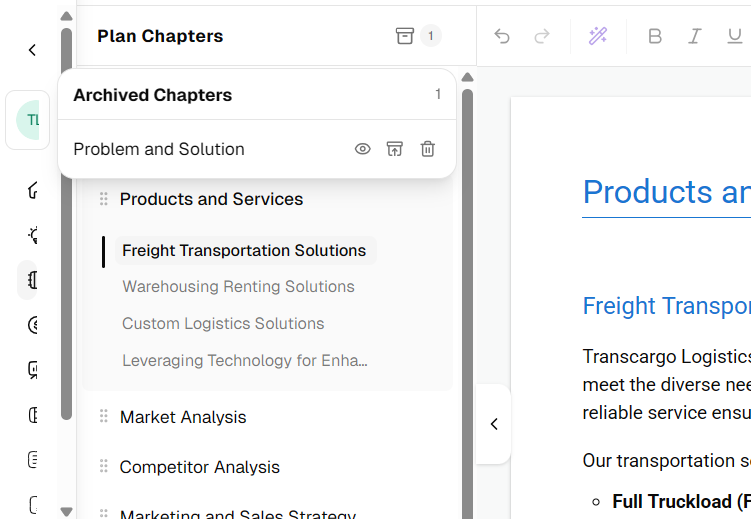This screenshot has width=751, height=519.
Task: Go to the Competitor Analysis chapter
Action: tap(199, 467)
